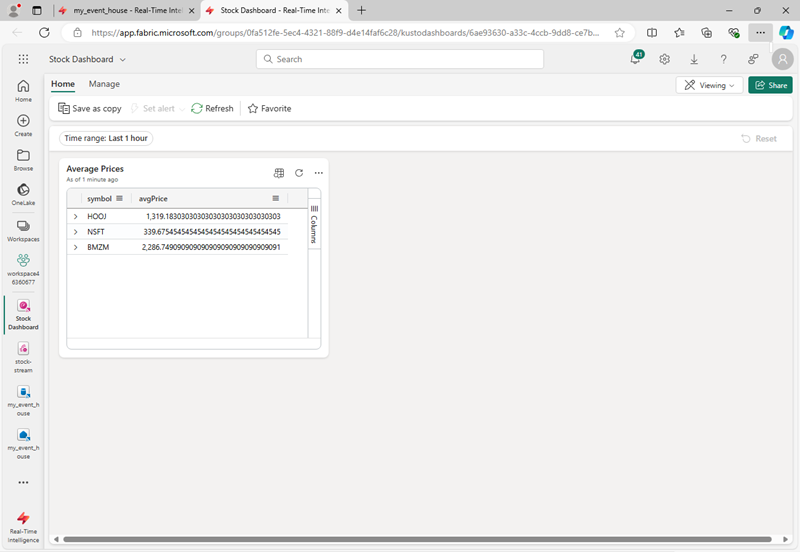This screenshot has width=800, height=552.
Task: Open the lower my_event_house sidebar item
Action: (x=23, y=444)
